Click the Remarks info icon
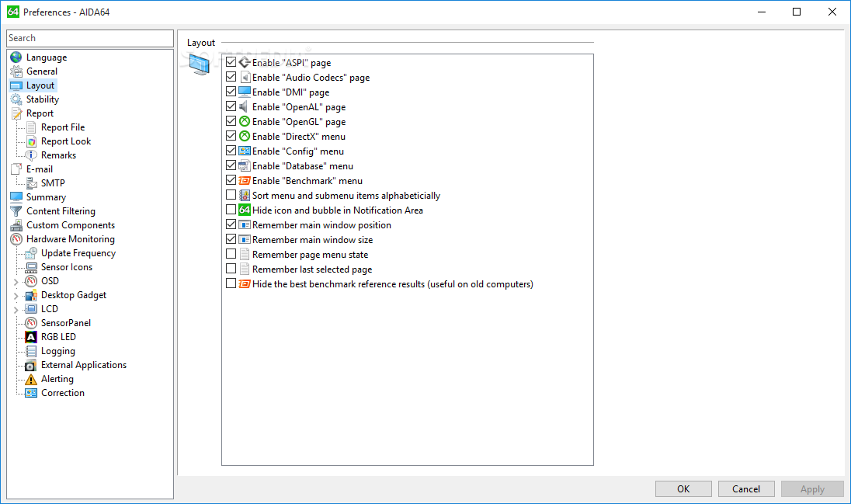This screenshot has width=851, height=504. point(32,155)
